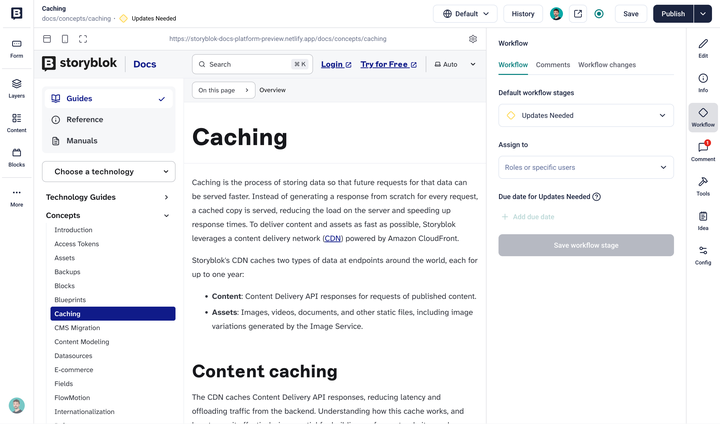Click the green circular status icon in header
The width and height of the screenshot is (720, 424).
pyautogui.click(x=599, y=14)
